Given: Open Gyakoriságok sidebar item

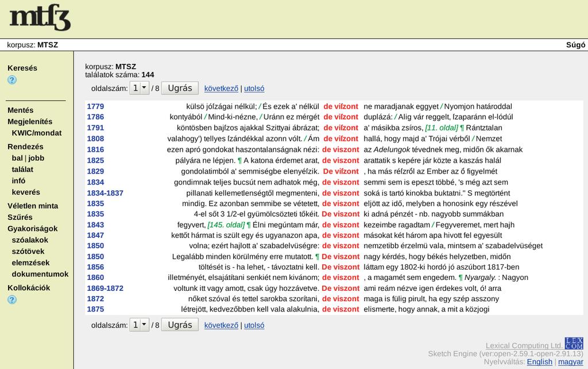Looking at the screenshot, I should click(x=33, y=229).
